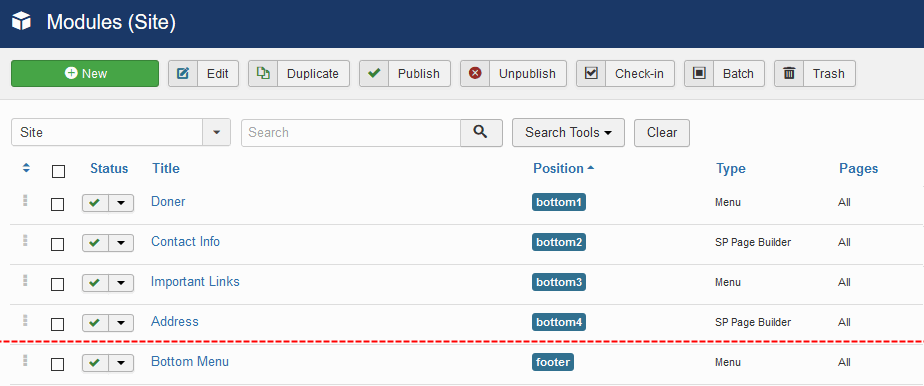Screen dimensions: 924x386
Task: Click the ordering sort arrows column icon
Action: (26, 168)
